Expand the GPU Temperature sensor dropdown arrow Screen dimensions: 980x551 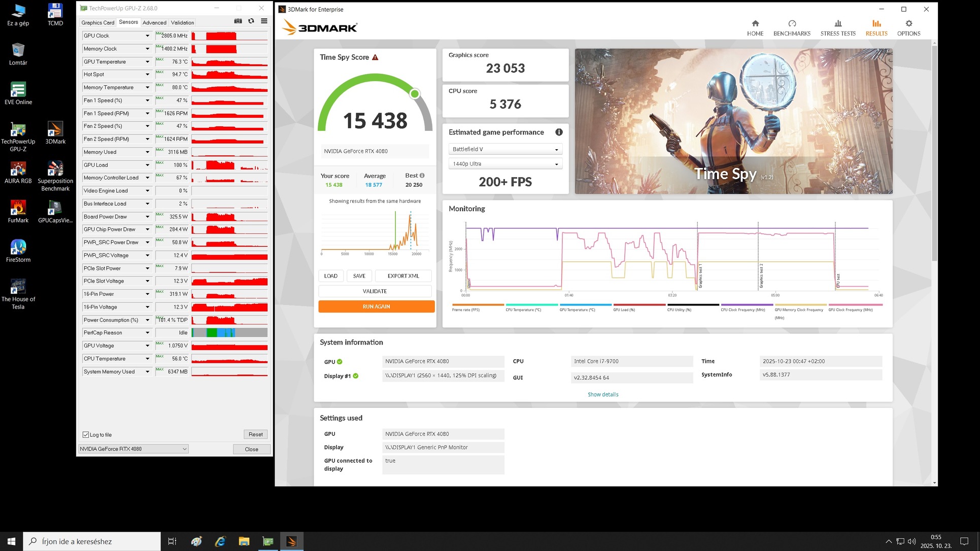coord(147,62)
